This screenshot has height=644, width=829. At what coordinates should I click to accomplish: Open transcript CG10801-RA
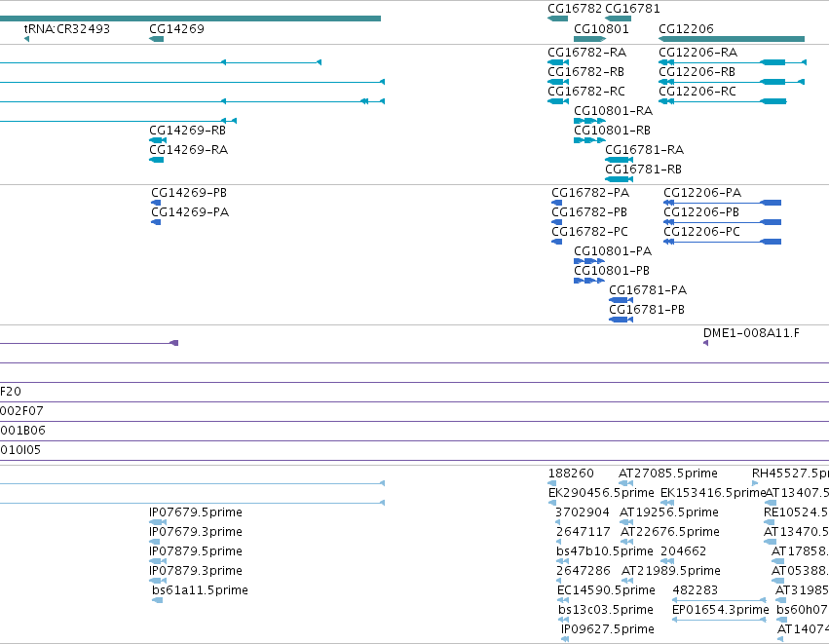[614, 111]
